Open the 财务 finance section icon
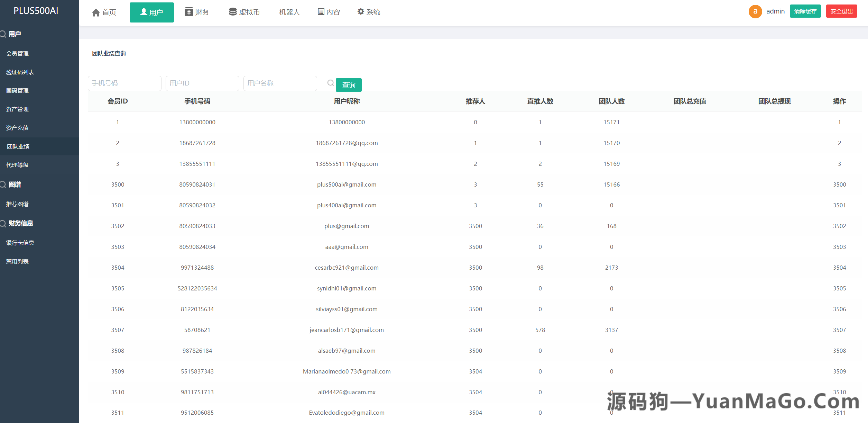This screenshot has width=868, height=423. [x=188, y=12]
